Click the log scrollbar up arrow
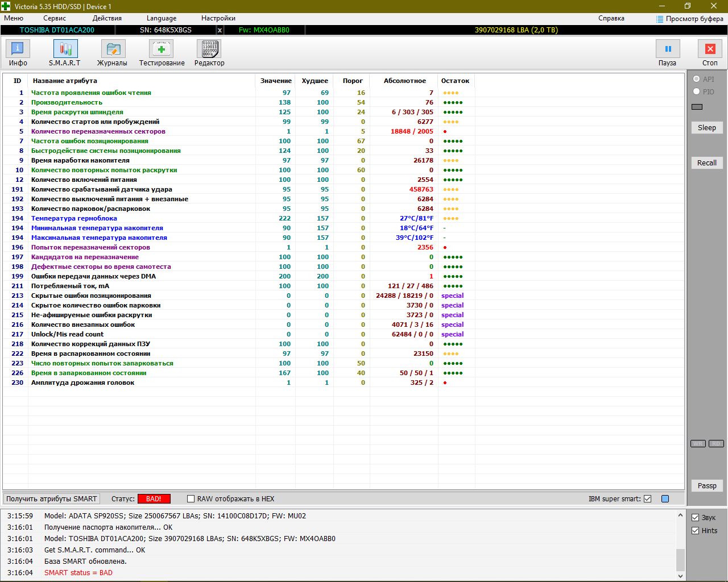 [680, 516]
